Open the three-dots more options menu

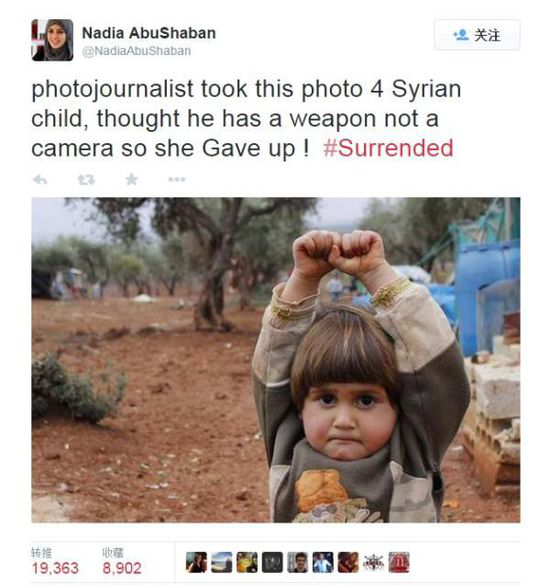coord(177,179)
